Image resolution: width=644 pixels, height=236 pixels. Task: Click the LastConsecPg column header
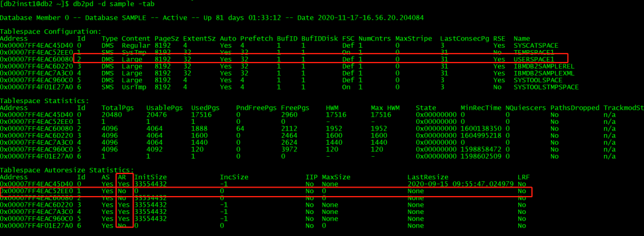pos(465,38)
